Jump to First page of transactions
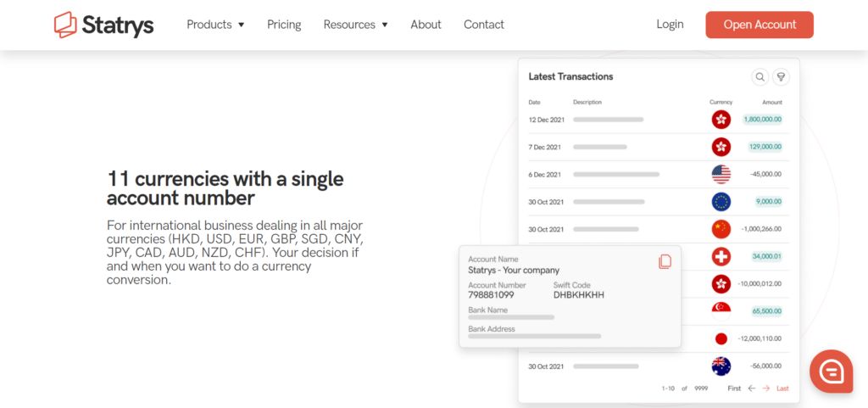The height and width of the screenshot is (408, 868). [x=734, y=388]
